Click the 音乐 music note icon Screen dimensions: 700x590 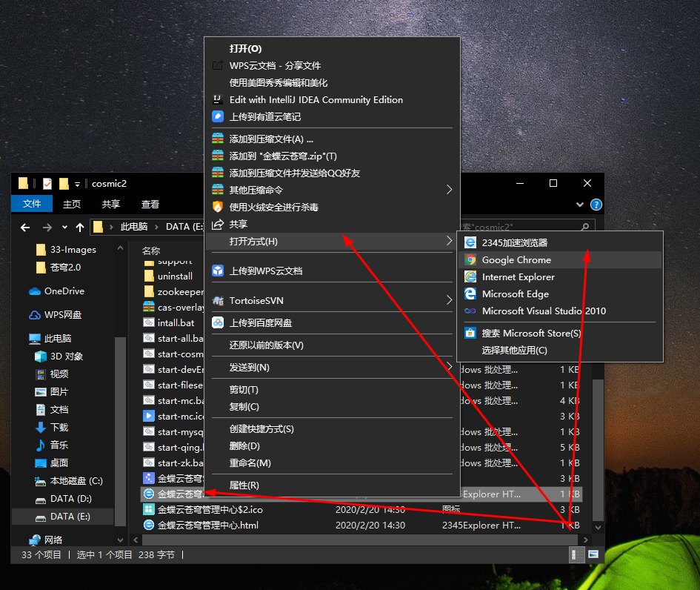(x=41, y=445)
